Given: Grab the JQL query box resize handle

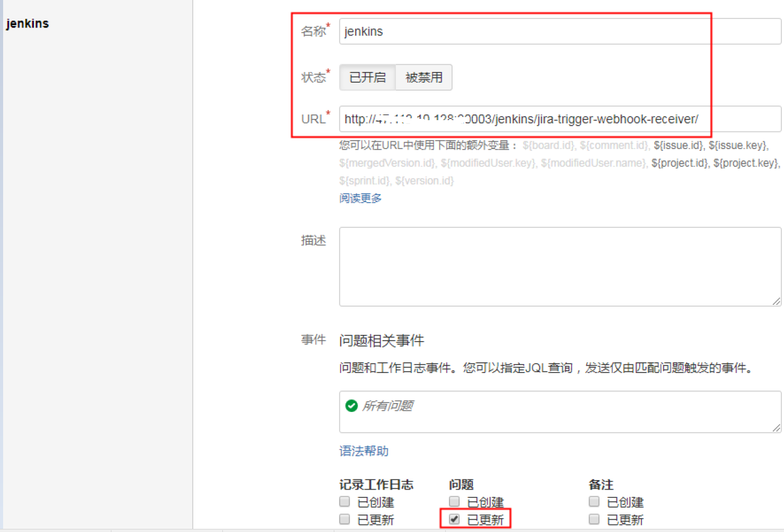Looking at the screenshot, I should click(x=776, y=427).
